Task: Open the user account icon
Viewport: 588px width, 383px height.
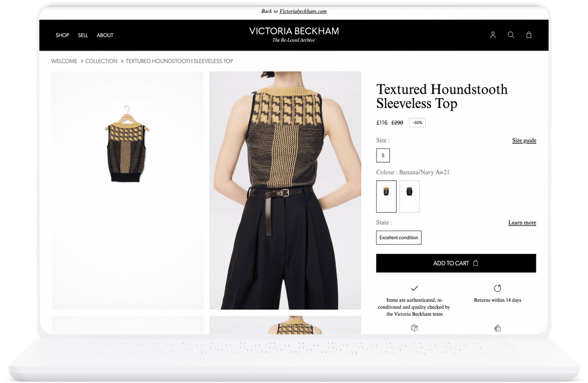Action: tap(493, 35)
